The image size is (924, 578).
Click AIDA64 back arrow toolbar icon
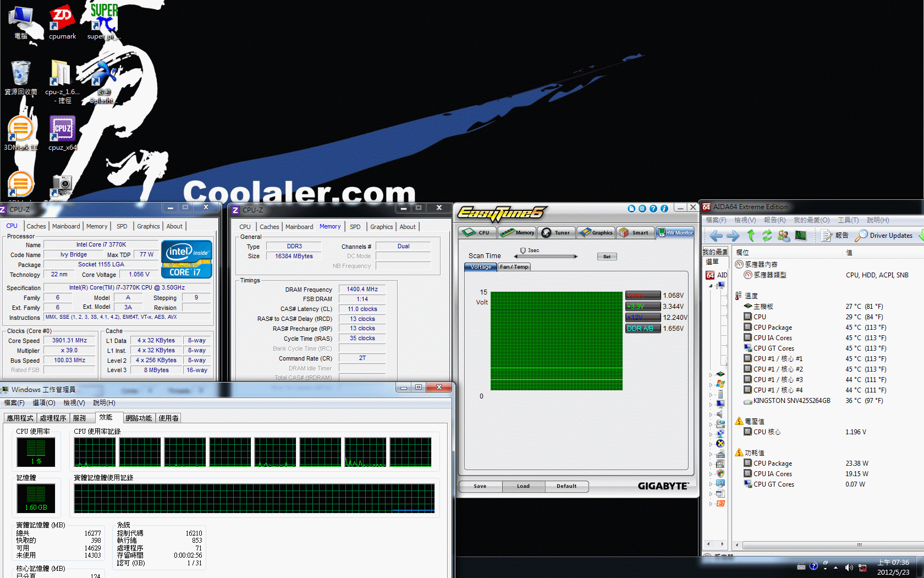click(x=716, y=236)
